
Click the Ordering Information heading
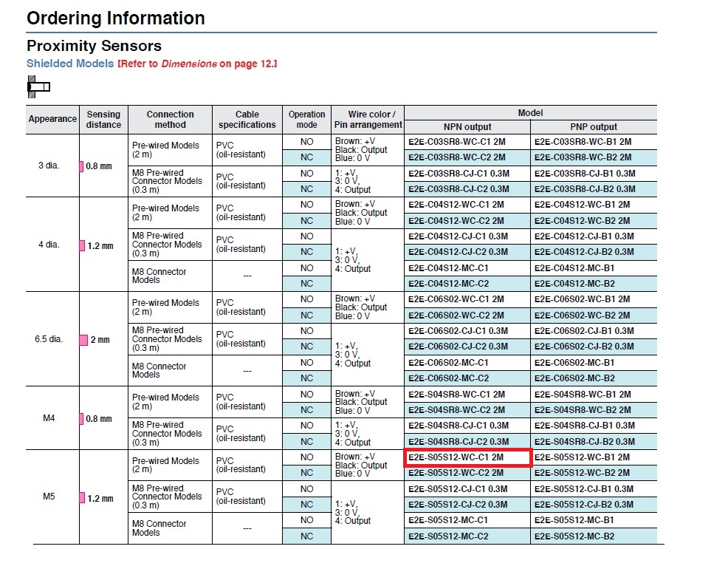[116, 18]
